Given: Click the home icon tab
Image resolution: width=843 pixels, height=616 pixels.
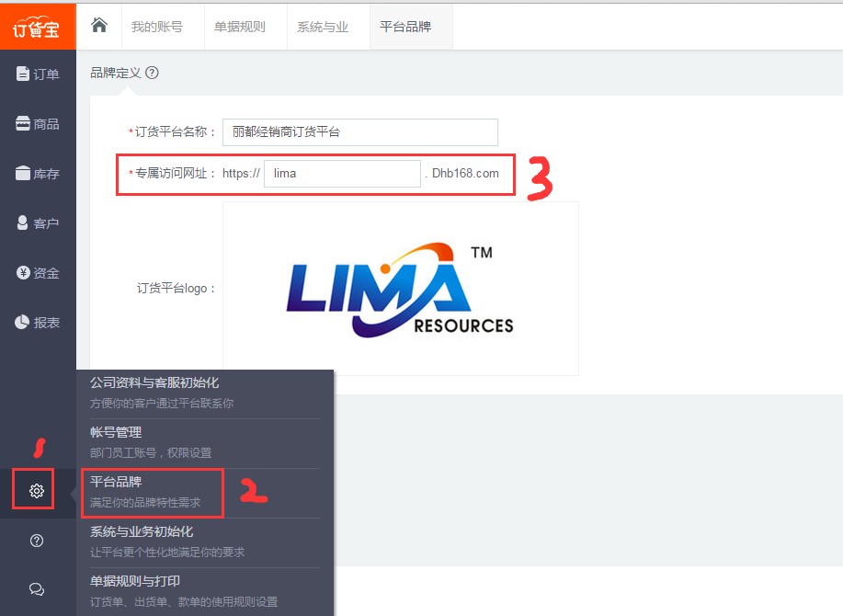Looking at the screenshot, I should pyautogui.click(x=99, y=26).
